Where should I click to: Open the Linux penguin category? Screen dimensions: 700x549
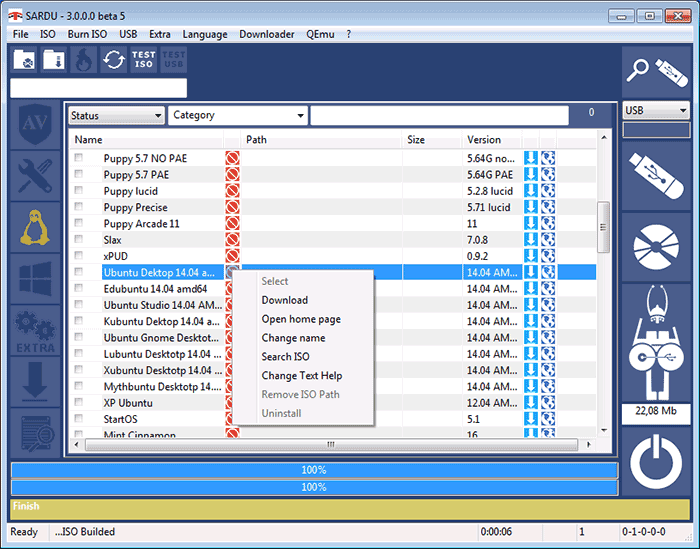click(x=35, y=228)
